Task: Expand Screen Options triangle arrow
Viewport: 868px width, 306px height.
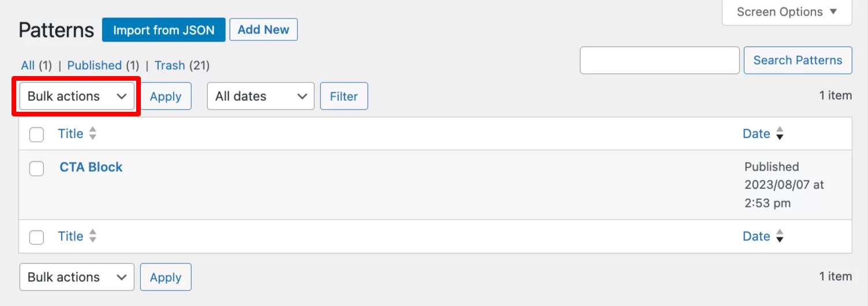Action: click(833, 12)
